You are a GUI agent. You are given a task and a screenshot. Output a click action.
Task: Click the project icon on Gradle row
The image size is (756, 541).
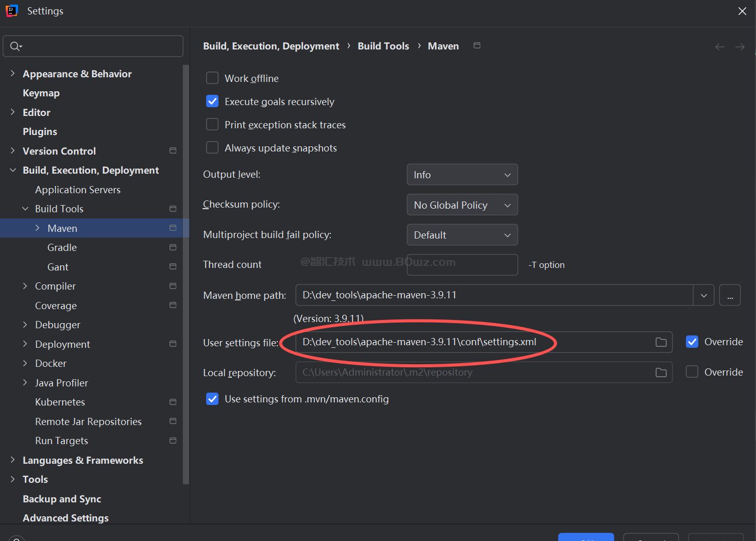click(x=173, y=247)
